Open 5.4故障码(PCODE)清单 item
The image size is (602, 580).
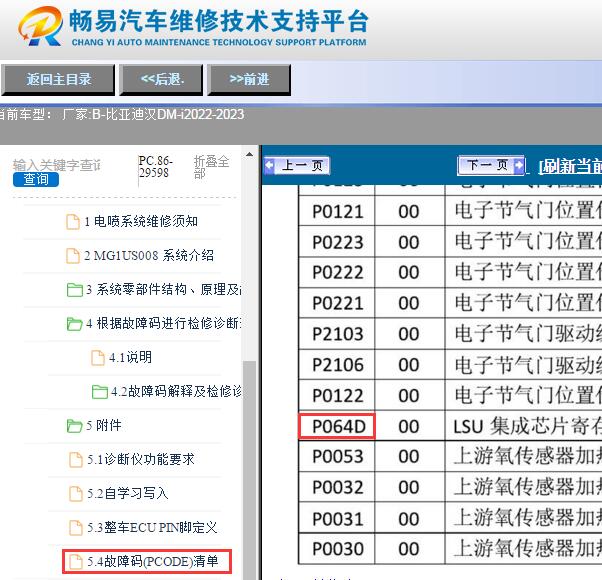(x=152, y=562)
